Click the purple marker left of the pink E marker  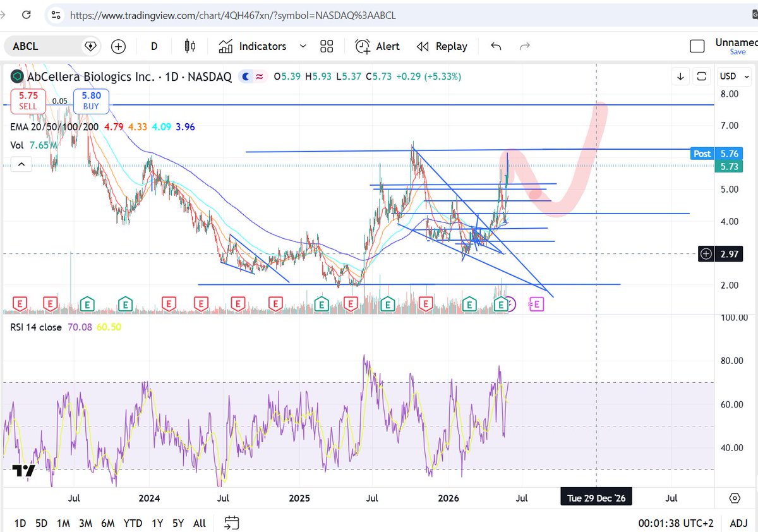[512, 305]
